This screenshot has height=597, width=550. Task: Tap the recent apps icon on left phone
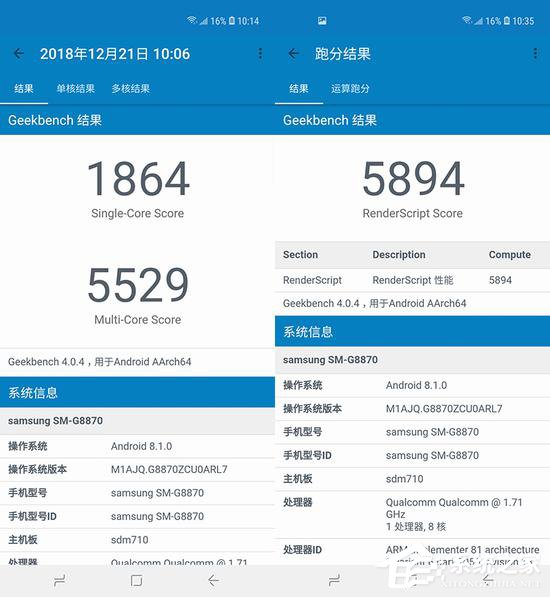60,580
